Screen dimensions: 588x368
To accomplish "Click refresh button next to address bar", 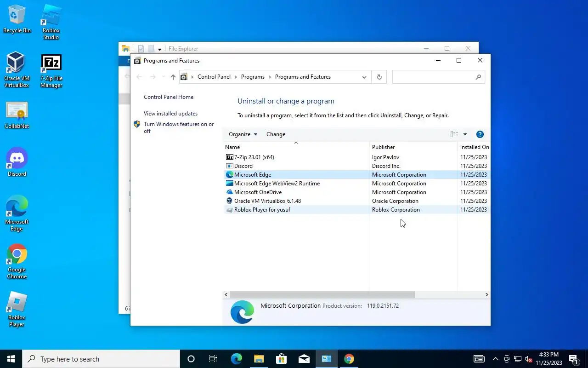I will pyautogui.click(x=379, y=77).
